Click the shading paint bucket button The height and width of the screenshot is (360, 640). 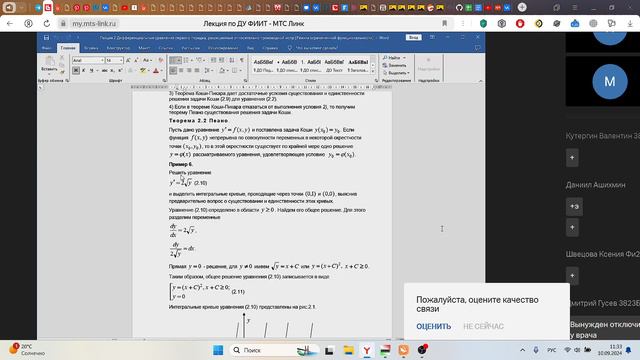coord(222,71)
